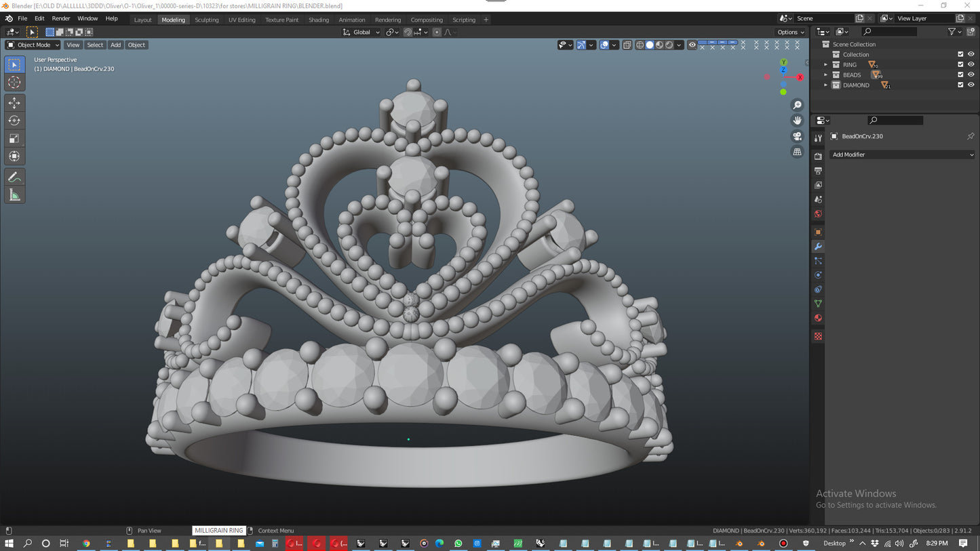Expand the RING collection in the outliner

825,64
